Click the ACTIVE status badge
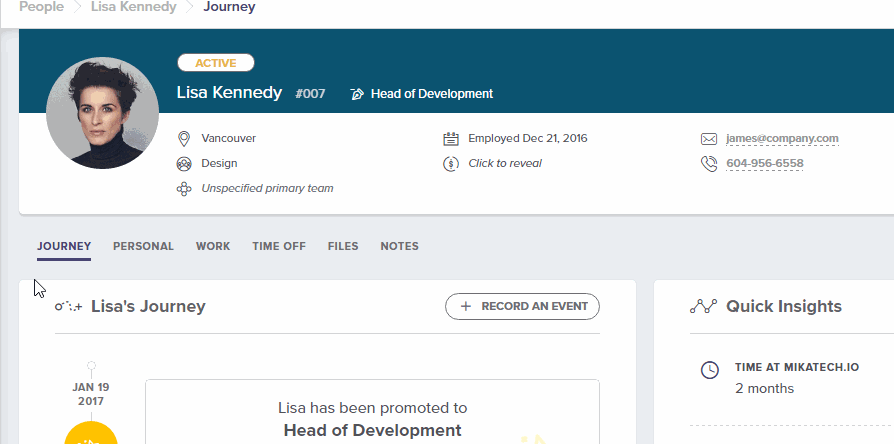 pyautogui.click(x=216, y=63)
